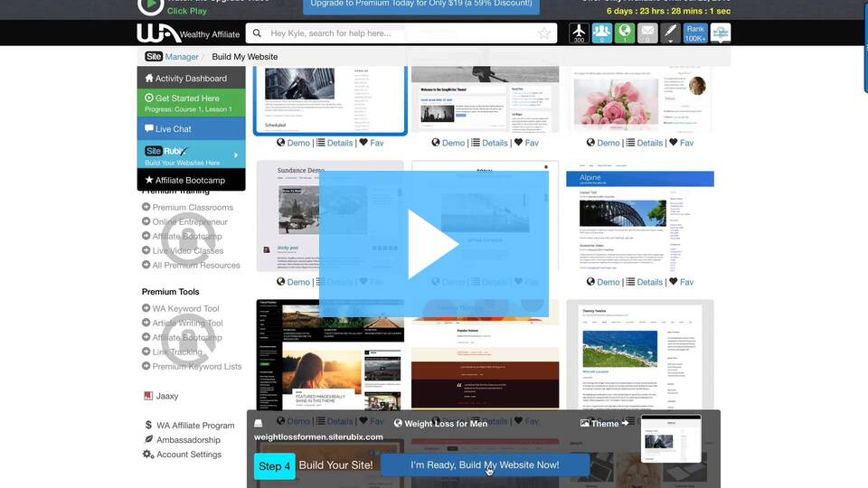Open the green globe icon in header

click(x=625, y=33)
